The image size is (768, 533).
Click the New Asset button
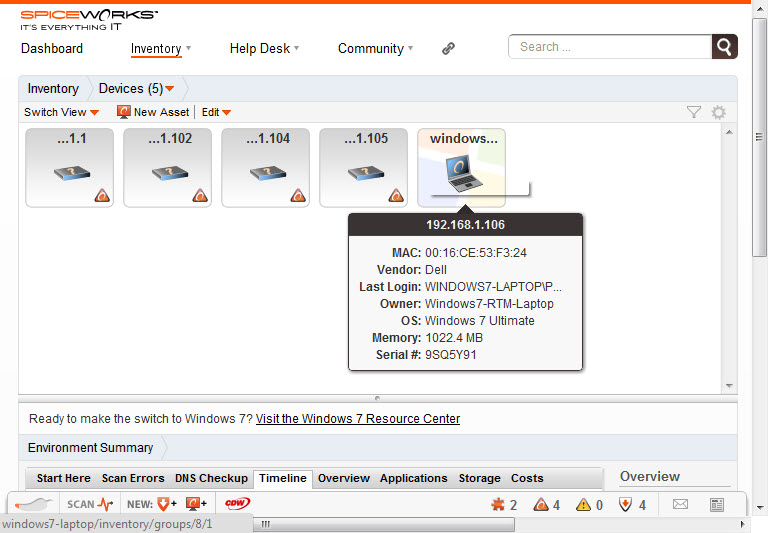(153, 112)
